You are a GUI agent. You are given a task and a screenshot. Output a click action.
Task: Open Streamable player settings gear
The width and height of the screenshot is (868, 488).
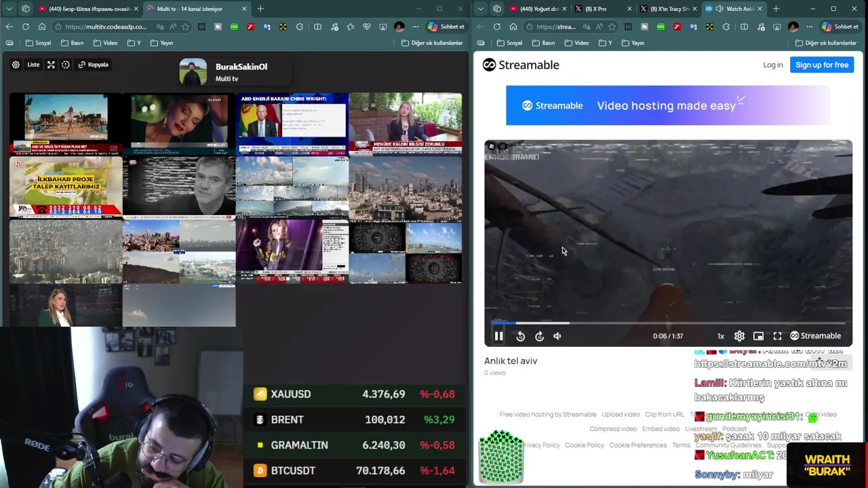coord(739,335)
